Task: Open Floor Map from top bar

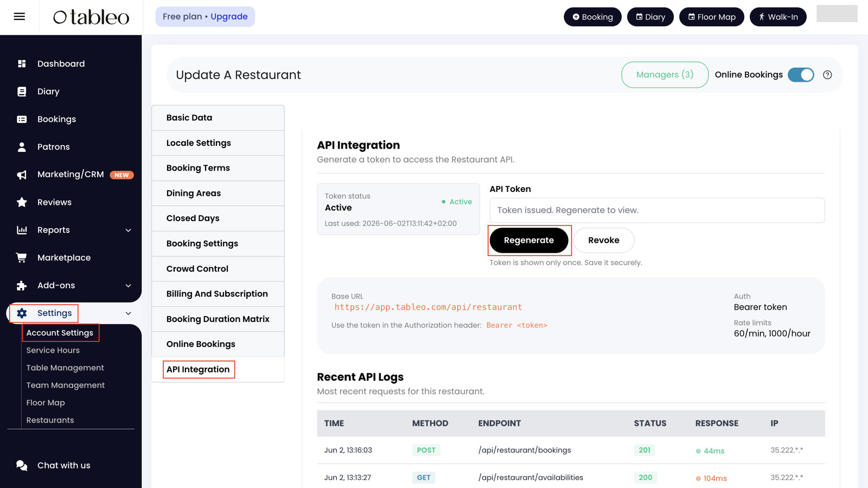Action: tap(712, 17)
